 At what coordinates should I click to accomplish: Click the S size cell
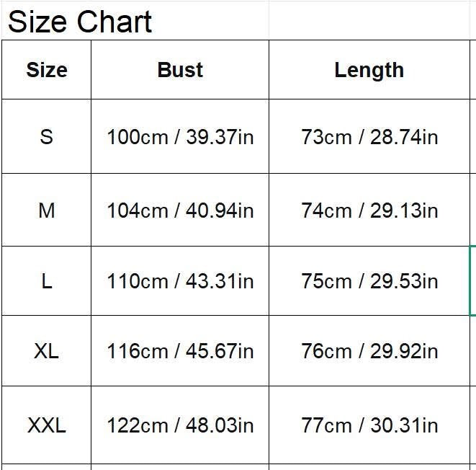(46, 136)
